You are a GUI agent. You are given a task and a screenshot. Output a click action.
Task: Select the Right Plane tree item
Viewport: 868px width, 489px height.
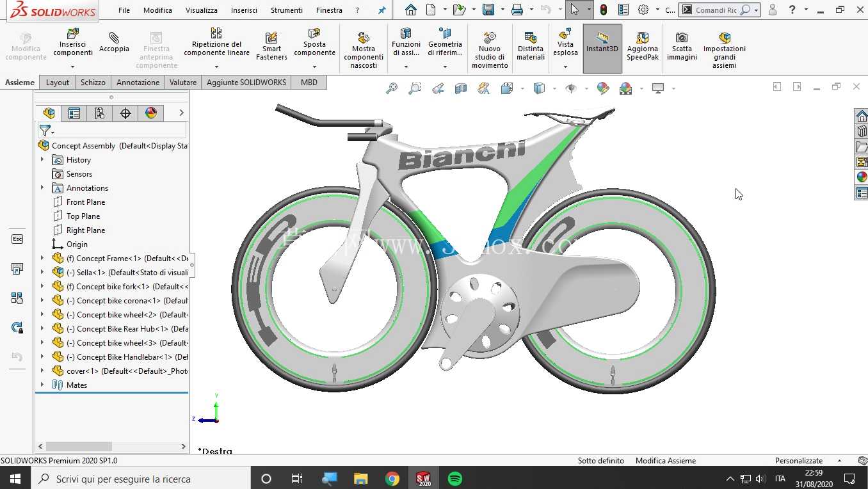[86, 230]
